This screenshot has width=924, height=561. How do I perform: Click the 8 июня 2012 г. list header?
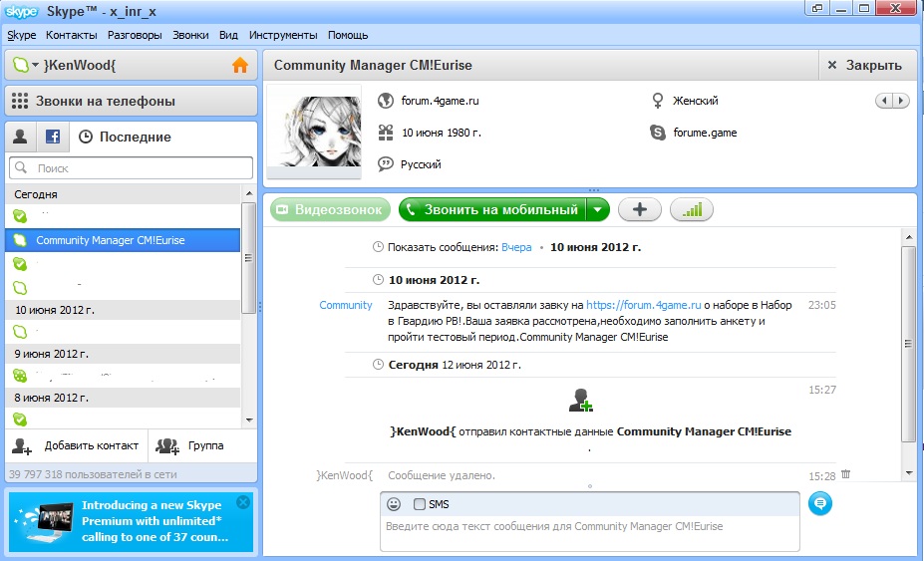(x=123, y=399)
